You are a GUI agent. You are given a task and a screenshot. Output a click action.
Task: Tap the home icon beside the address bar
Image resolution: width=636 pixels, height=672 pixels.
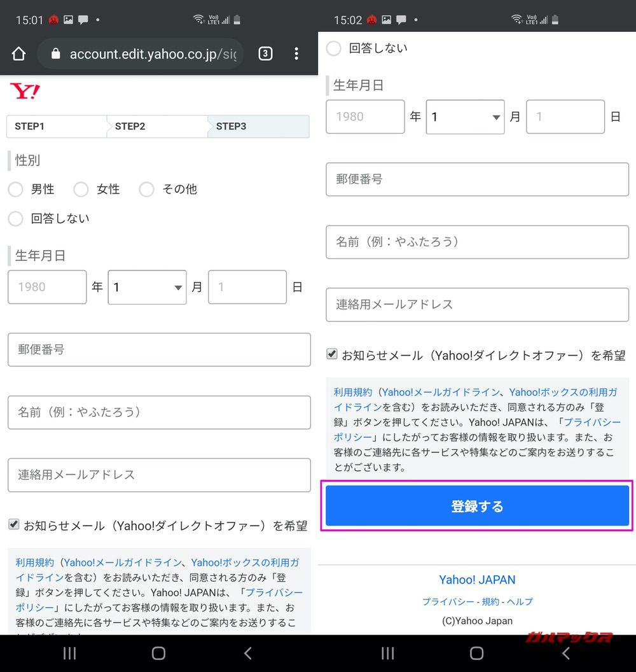click(18, 54)
